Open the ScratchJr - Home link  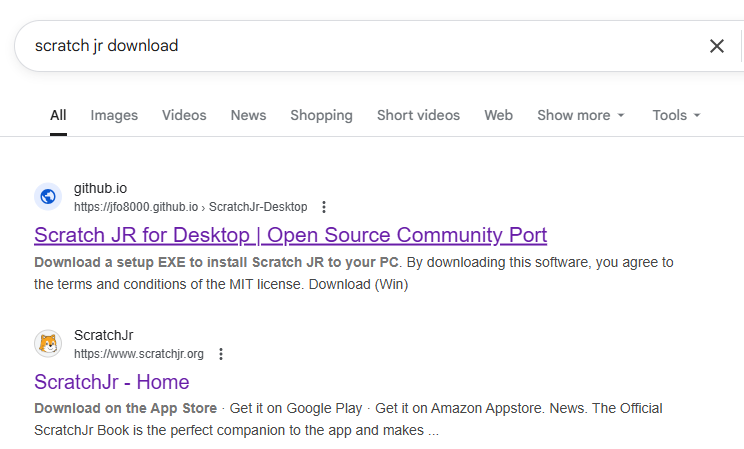[112, 382]
